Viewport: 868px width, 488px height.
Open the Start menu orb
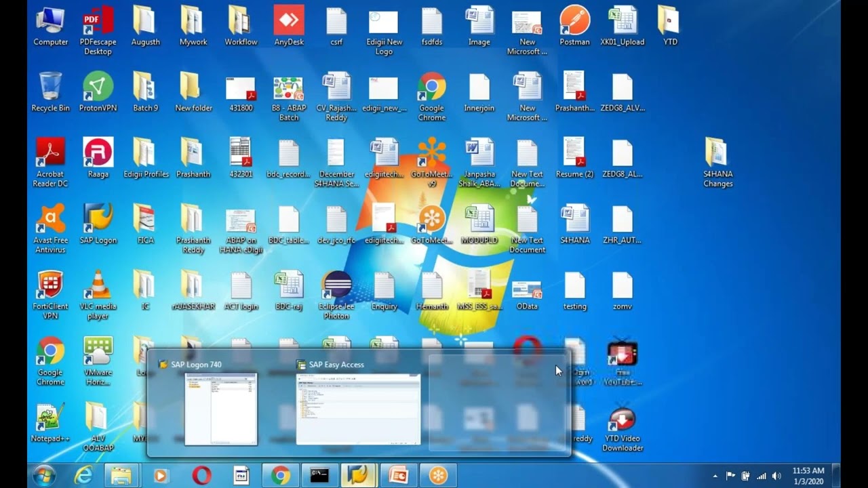pos(44,476)
